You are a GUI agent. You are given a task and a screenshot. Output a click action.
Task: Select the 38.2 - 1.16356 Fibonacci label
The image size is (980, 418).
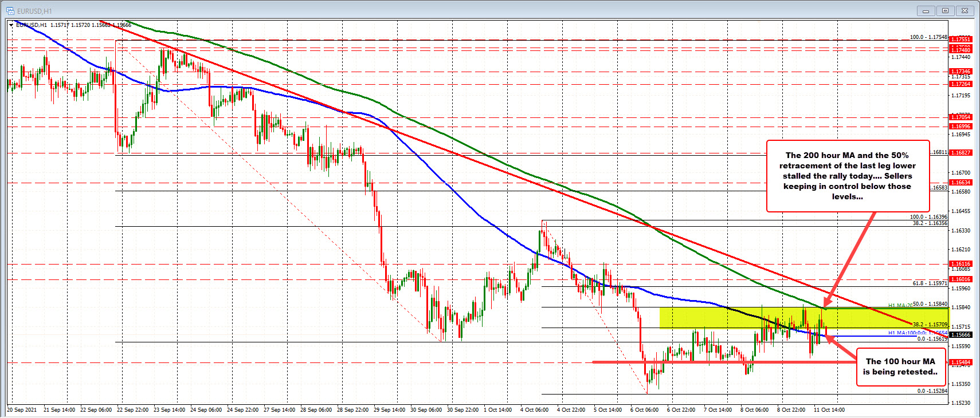[930, 223]
